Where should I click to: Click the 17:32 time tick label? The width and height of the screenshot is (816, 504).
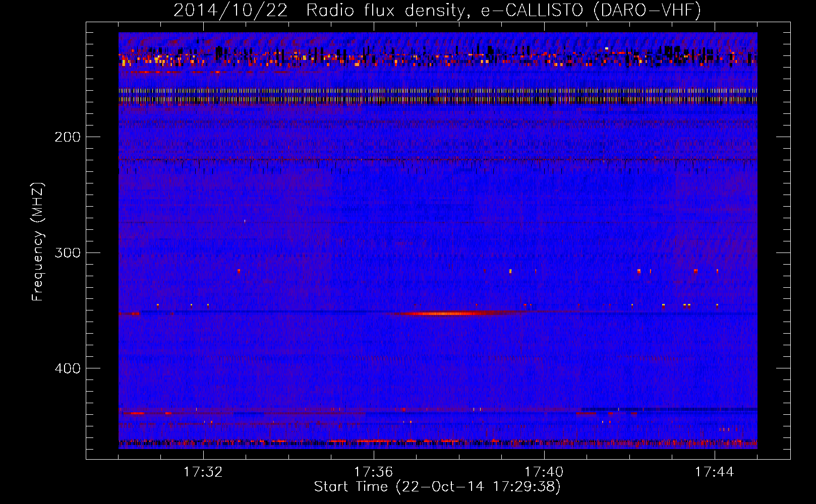pyautogui.click(x=203, y=472)
